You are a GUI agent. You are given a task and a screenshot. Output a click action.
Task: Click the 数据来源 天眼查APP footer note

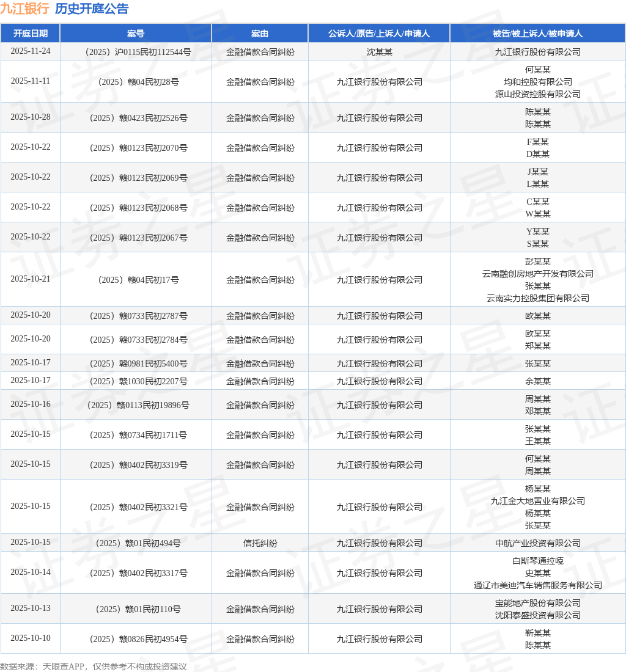pos(94,667)
